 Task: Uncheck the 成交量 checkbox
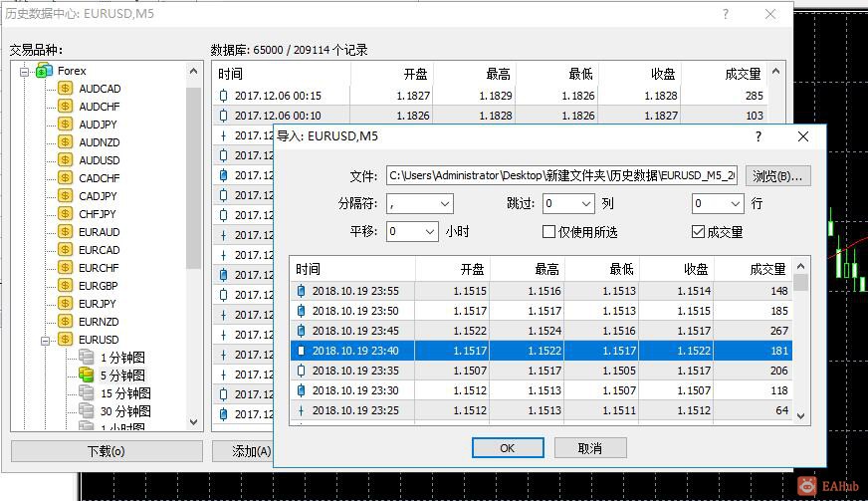coord(698,232)
